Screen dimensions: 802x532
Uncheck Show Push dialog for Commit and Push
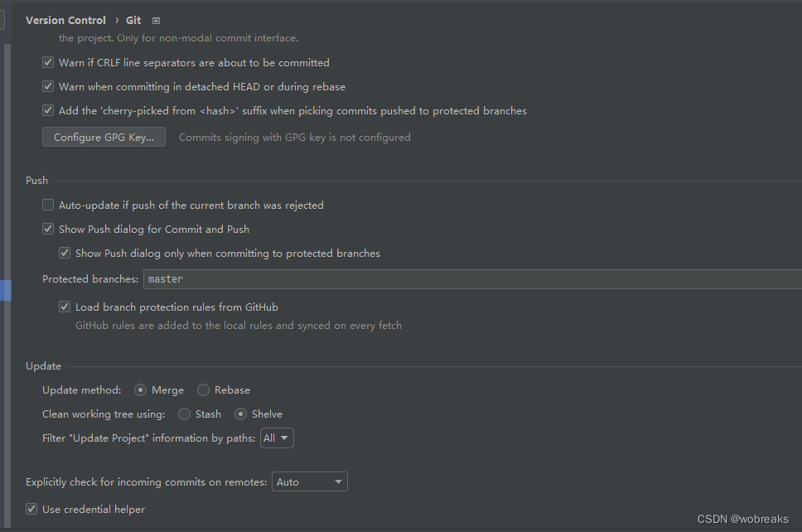48,229
